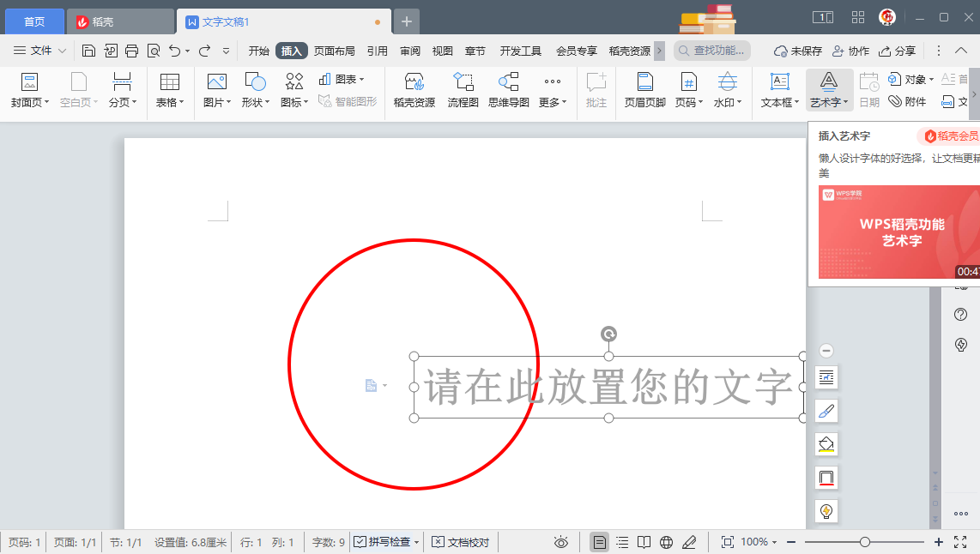Open 页眉页脚 header and footer
Screen dimensions: 980x554
tap(645, 91)
